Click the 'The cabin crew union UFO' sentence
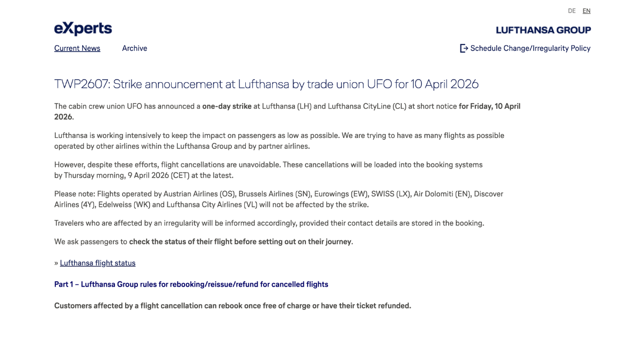This screenshot has width=644, height=337. [x=127, y=106]
